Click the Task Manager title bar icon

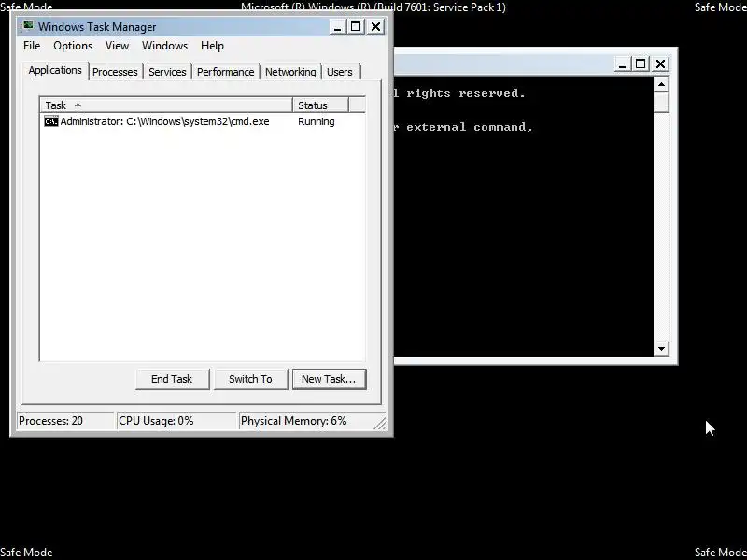point(28,26)
